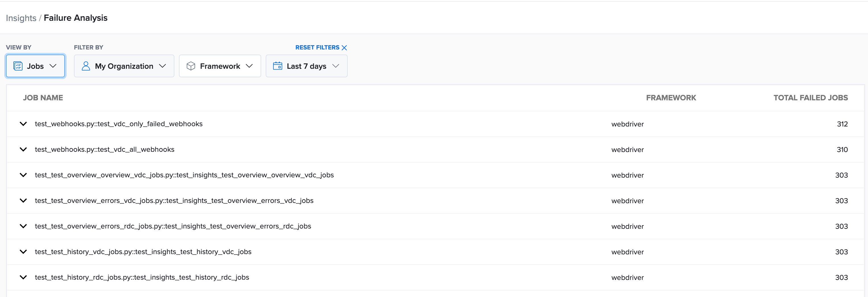Open the Jobs view-by dropdown arrow
This screenshot has height=297, width=868.
(x=53, y=66)
